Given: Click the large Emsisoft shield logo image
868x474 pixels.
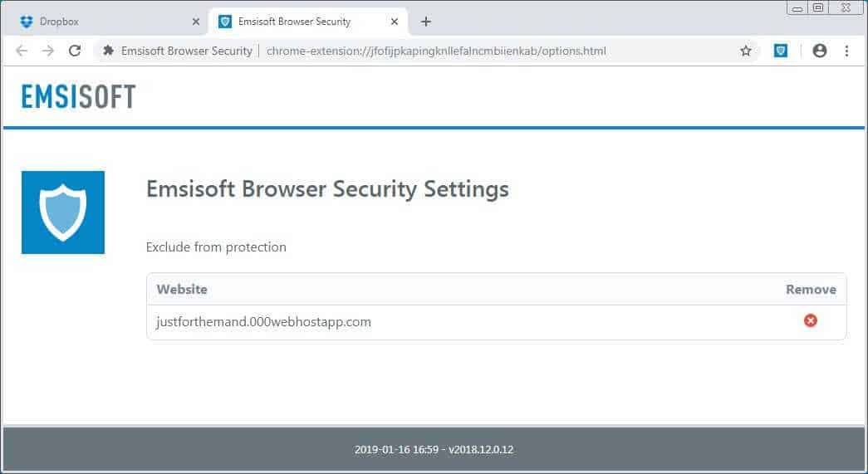Looking at the screenshot, I should (63, 213).
